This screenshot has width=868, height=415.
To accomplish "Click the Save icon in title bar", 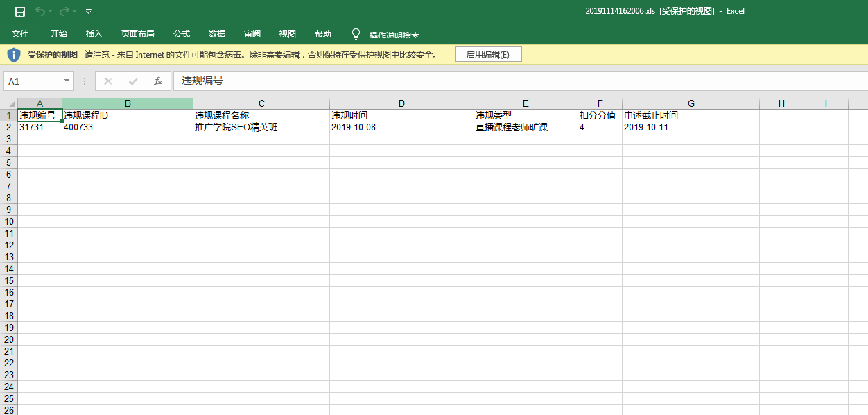I will pos(19,11).
